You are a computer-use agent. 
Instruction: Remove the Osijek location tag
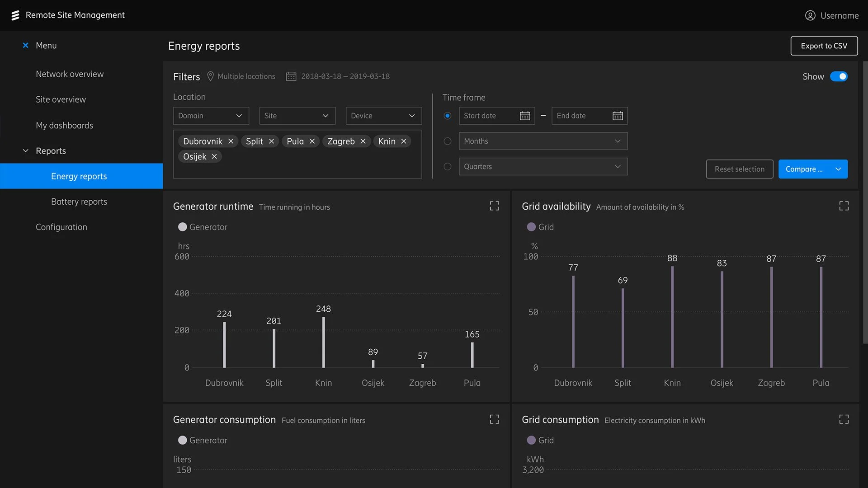click(x=214, y=156)
